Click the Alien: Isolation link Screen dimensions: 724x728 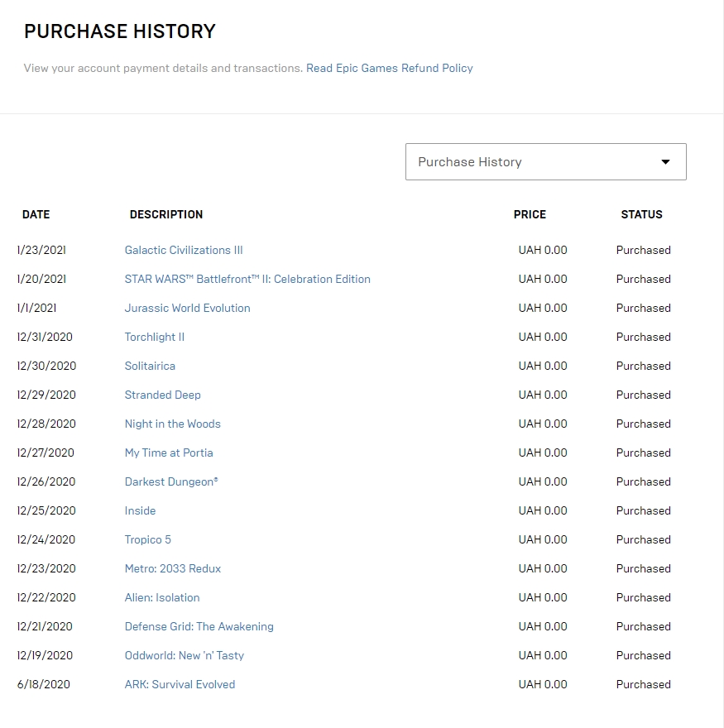tap(162, 597)
